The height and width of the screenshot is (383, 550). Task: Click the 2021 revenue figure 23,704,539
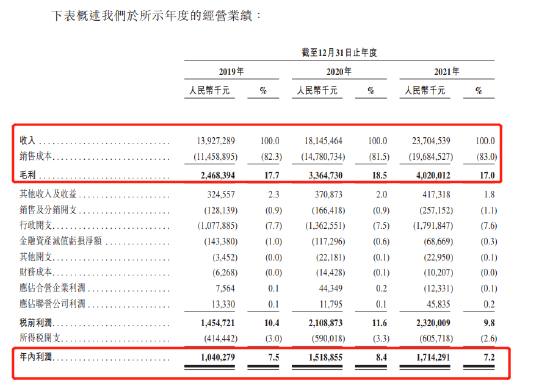tap(431, 141)
